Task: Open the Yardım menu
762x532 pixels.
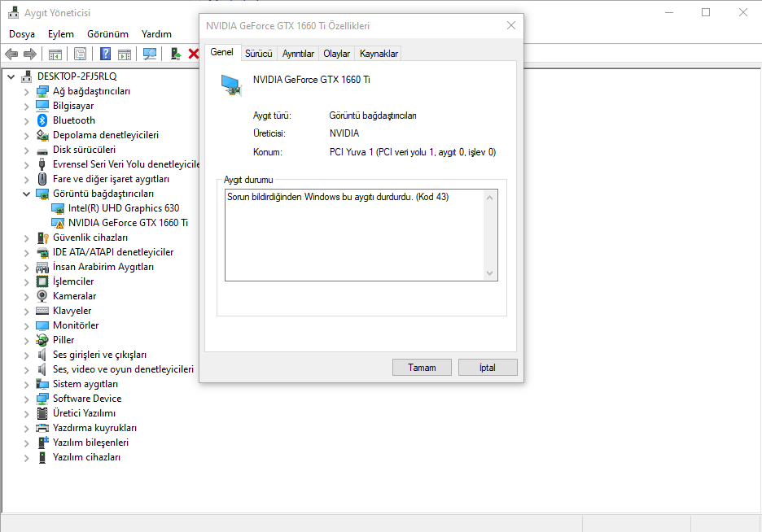Action: click(156, 34)
